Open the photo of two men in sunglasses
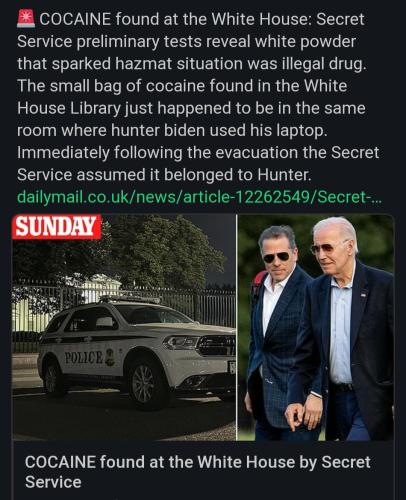This screenshot has height=500, width=406. point(315,327)
